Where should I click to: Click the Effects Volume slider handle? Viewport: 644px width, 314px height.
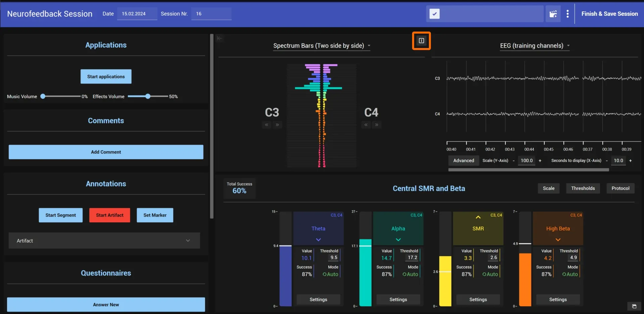point(148,96)
